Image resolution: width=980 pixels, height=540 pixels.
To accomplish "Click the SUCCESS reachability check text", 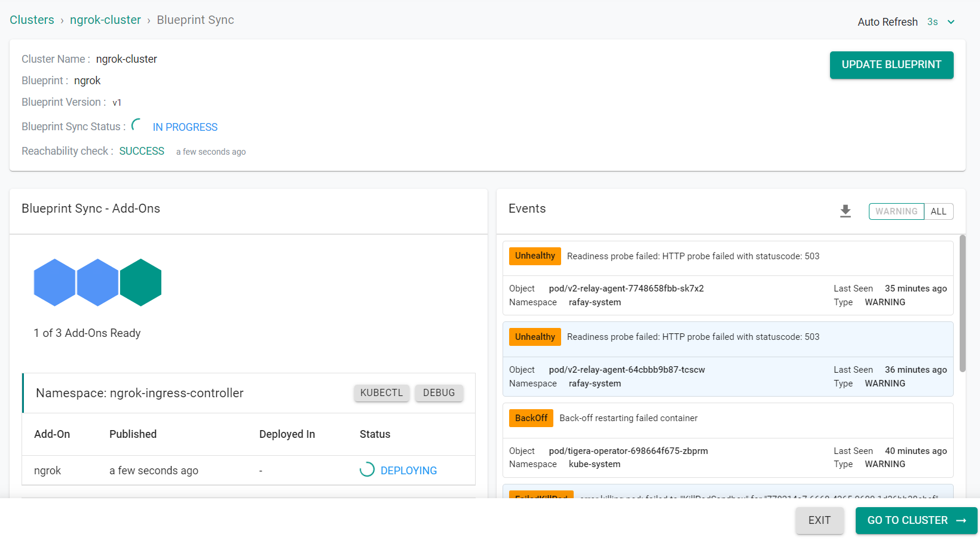I will tap(142, 151).
